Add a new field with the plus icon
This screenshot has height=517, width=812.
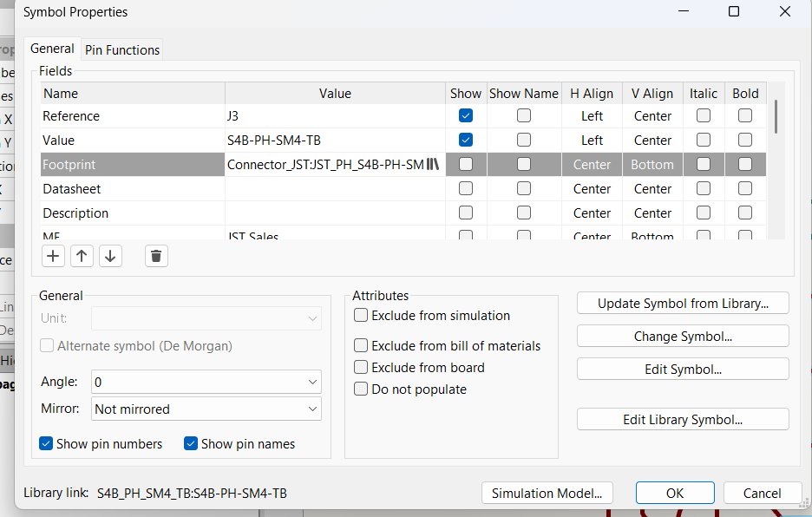point(53,256)
